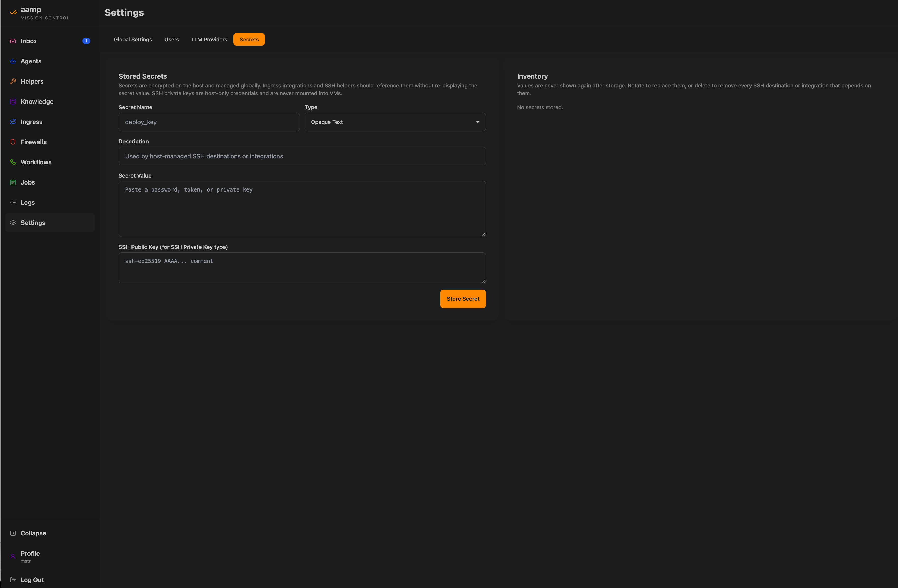Screen dimensions: 898x588
Task: Click the Settings page title
Action: point(124,12)
